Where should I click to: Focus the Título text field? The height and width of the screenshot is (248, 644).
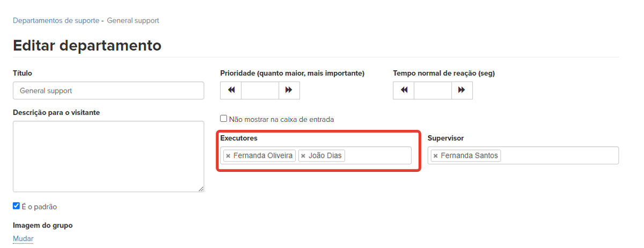point(108,91)
